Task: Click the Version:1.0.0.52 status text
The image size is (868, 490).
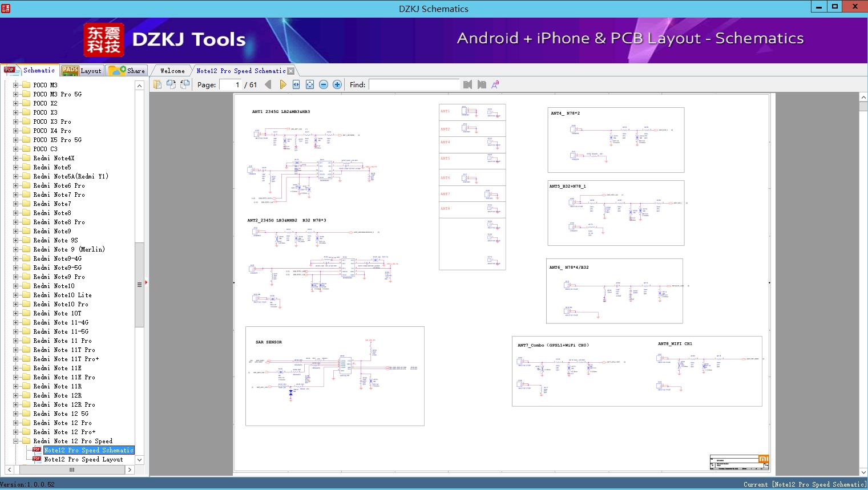Action: [x=27, y=484]
